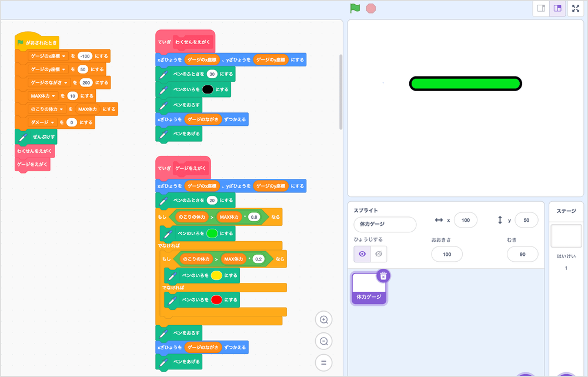Viewport: 588px width, 377px height.
Task: Zoom in on the code workspace
Action: point(323,319)
